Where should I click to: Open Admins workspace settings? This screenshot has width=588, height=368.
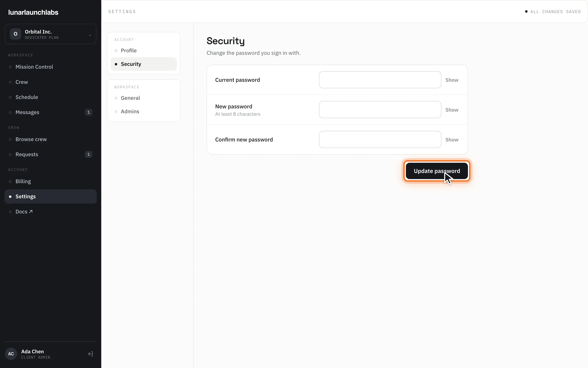pyautogui.click(x=144, y=111)
